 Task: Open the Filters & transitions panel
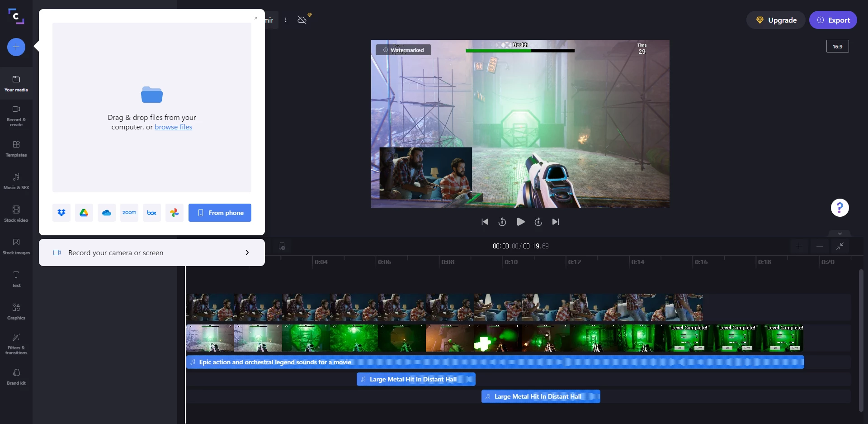pos(16,344)
